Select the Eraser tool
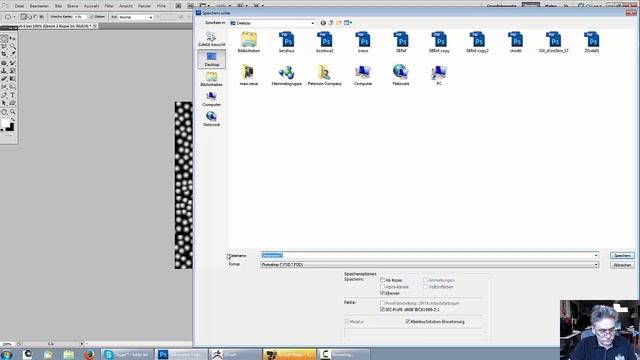 click(x=4, y=78)
